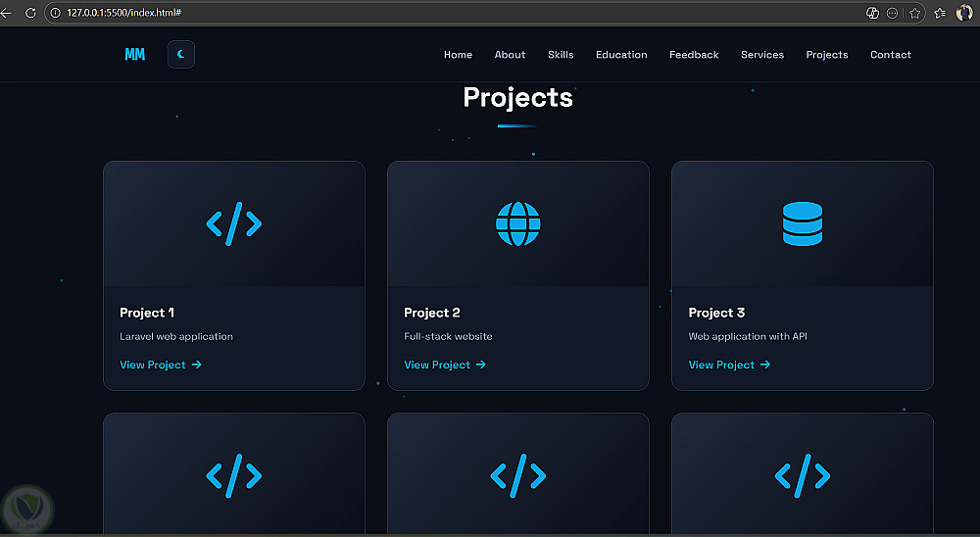Select Projects in the navbar
This screenshot has height=537, width=980.
coord(827,55)
